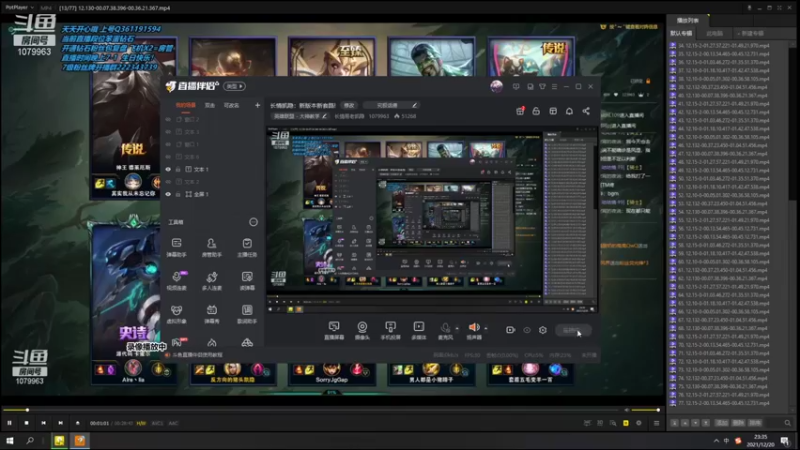Open the 主播任务 tool

[x=247, y=247]
